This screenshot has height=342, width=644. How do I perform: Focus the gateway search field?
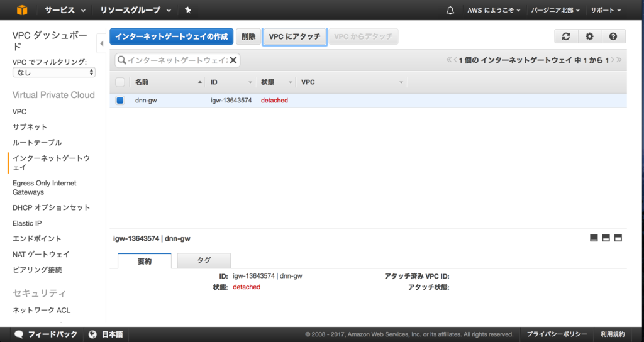coord(177,60)
